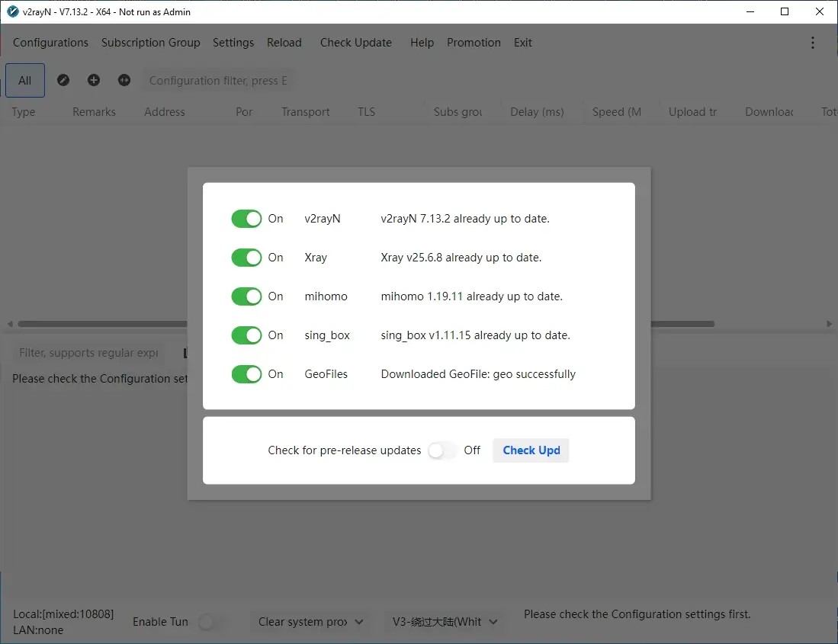Viewport: 838px width, 644px height.
Task: Open the Clear system proxy dropdown
Action: pyautogui.click(x=310, y=622)
